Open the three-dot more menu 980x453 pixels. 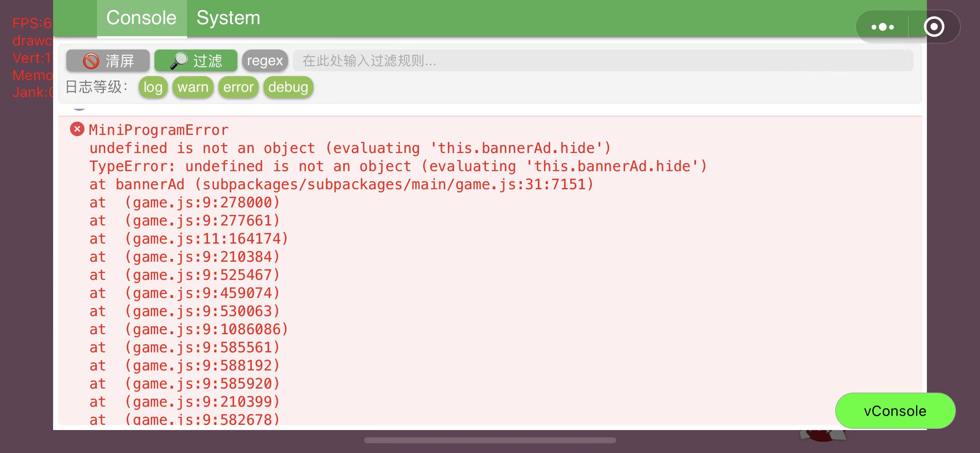883,27
